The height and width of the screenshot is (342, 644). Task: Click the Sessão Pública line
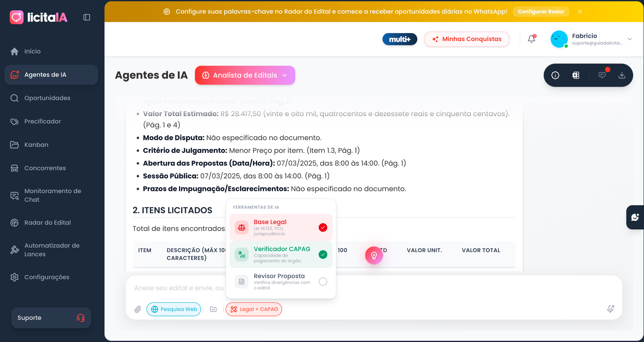(236, 176)
